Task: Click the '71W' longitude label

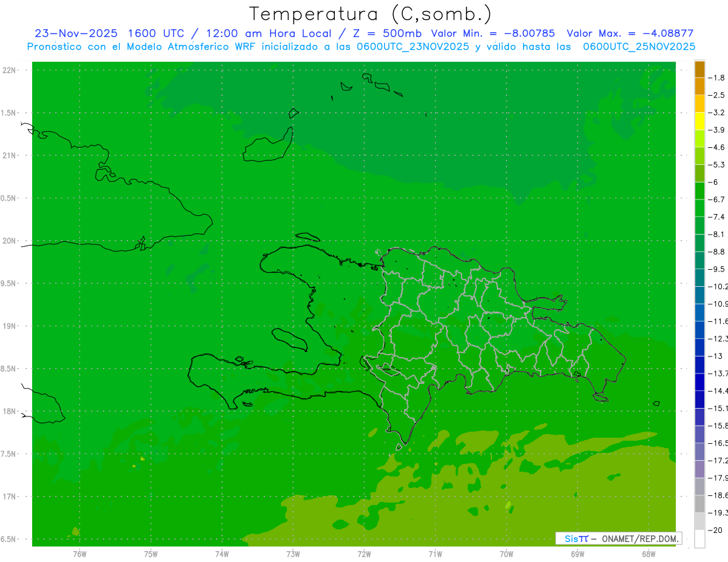Action: tap(435, 554)
